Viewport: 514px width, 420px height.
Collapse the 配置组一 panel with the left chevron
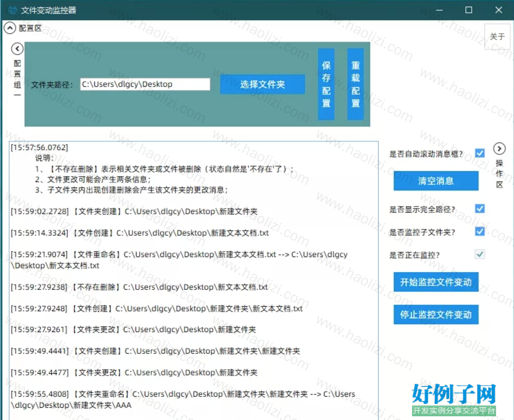click(x=17, y=48)
